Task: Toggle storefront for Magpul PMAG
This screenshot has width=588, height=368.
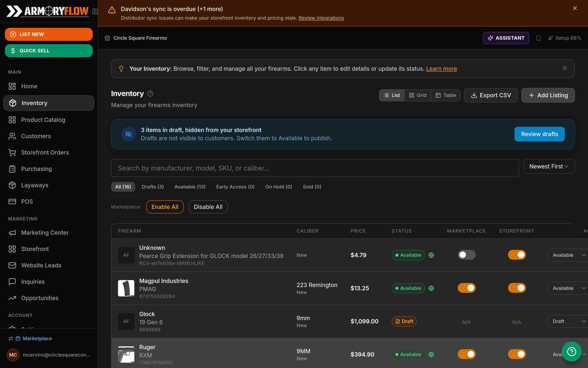Action: click(517, 288)
